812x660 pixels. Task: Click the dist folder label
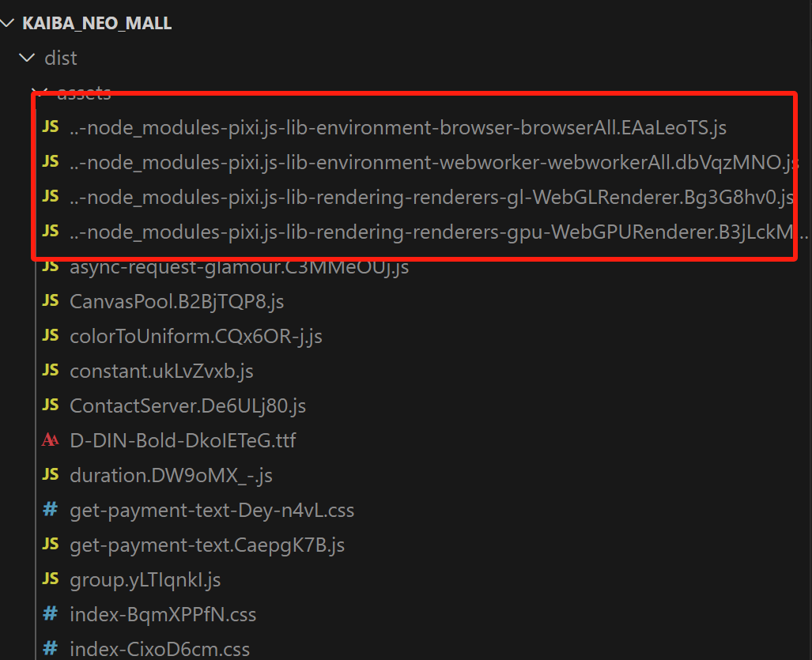coord(61,58)
